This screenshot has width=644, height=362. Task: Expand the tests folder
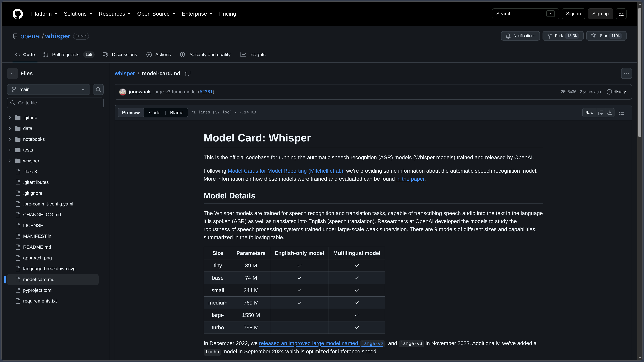(10, 150)
